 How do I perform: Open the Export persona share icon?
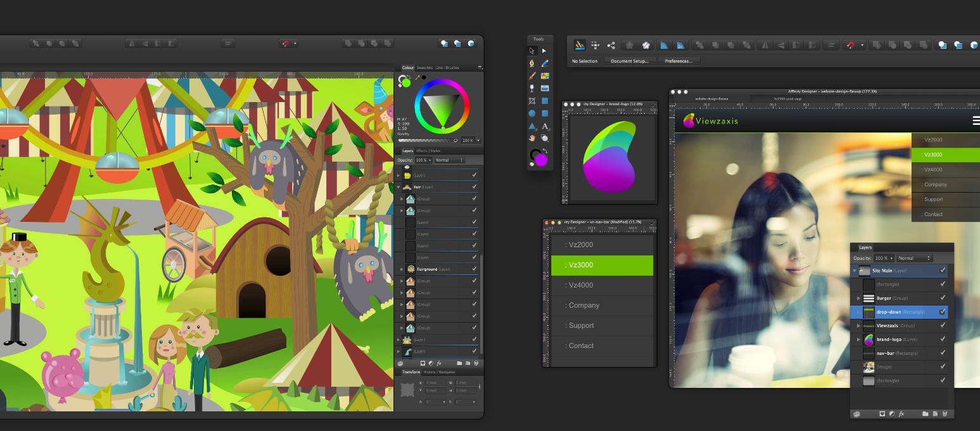tap(611, 45)
